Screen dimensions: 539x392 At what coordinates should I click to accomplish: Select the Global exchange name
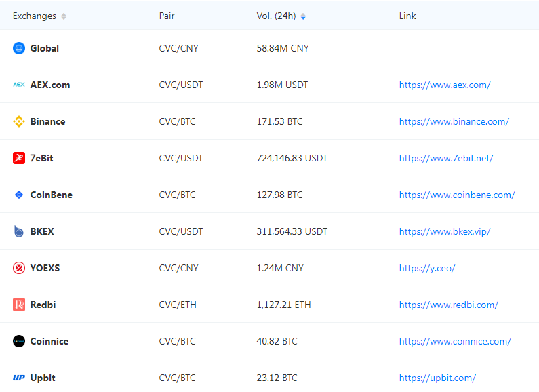pyautogui.click(x=44, y=48)
